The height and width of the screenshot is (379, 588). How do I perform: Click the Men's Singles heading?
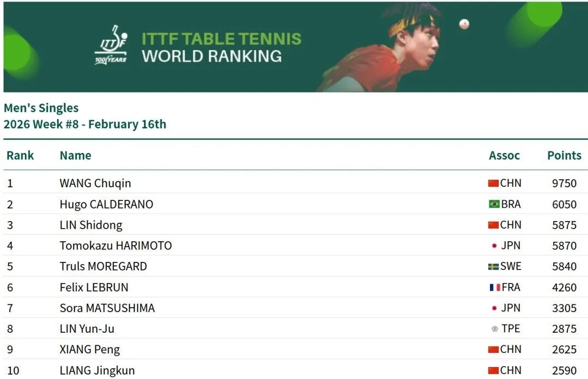[41, 108]
